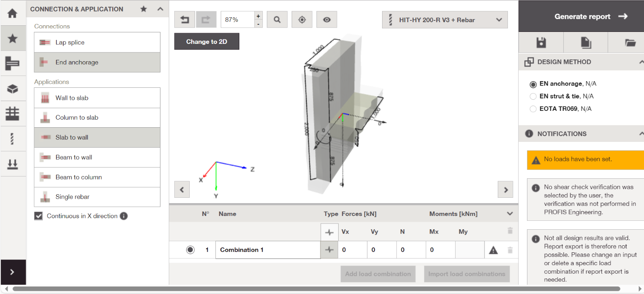Select EOTA TR069 design method
This screenshot has height=294, width=644.
click(533, 109)
